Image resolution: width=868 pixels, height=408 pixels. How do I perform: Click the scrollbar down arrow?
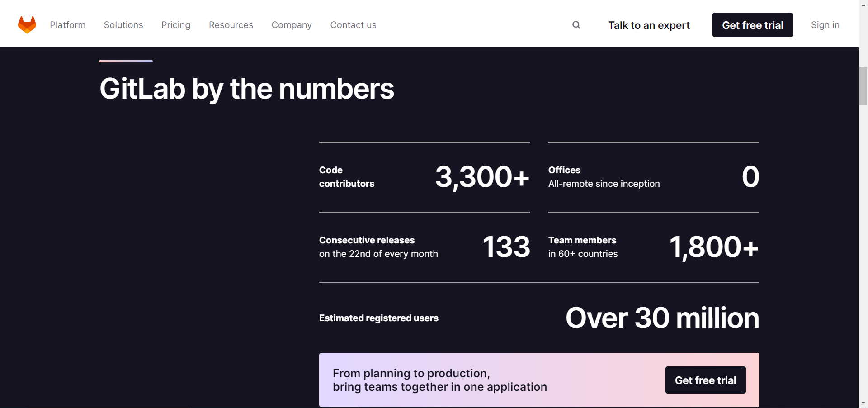click(863, 403)
